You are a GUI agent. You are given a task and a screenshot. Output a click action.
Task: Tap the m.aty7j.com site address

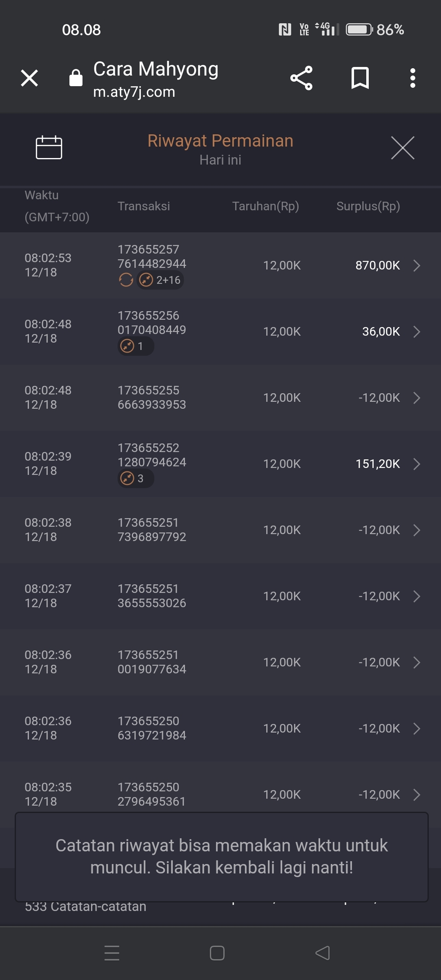tap(134, 92)
